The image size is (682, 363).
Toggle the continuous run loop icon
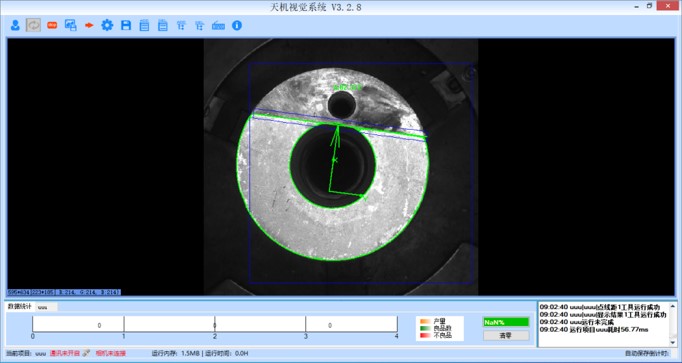[33, 25]
